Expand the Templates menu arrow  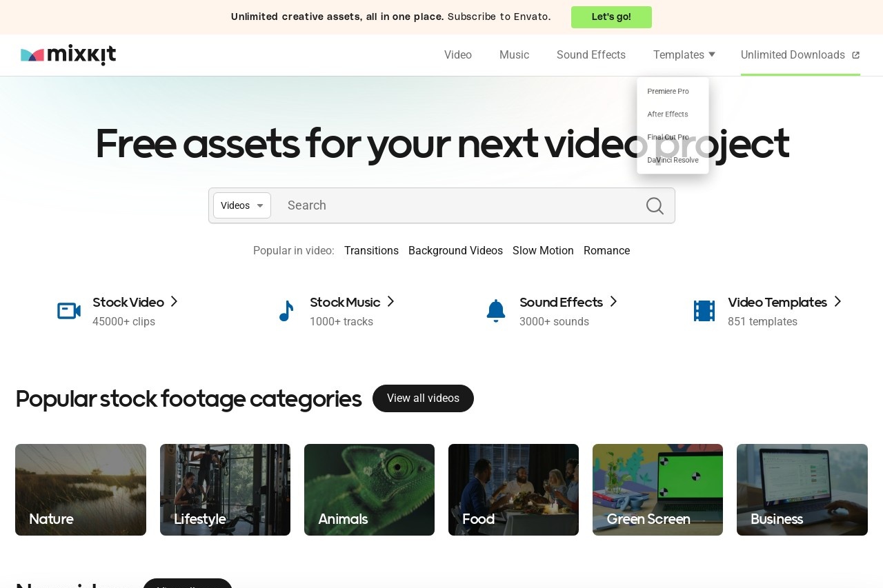point(712,54)
